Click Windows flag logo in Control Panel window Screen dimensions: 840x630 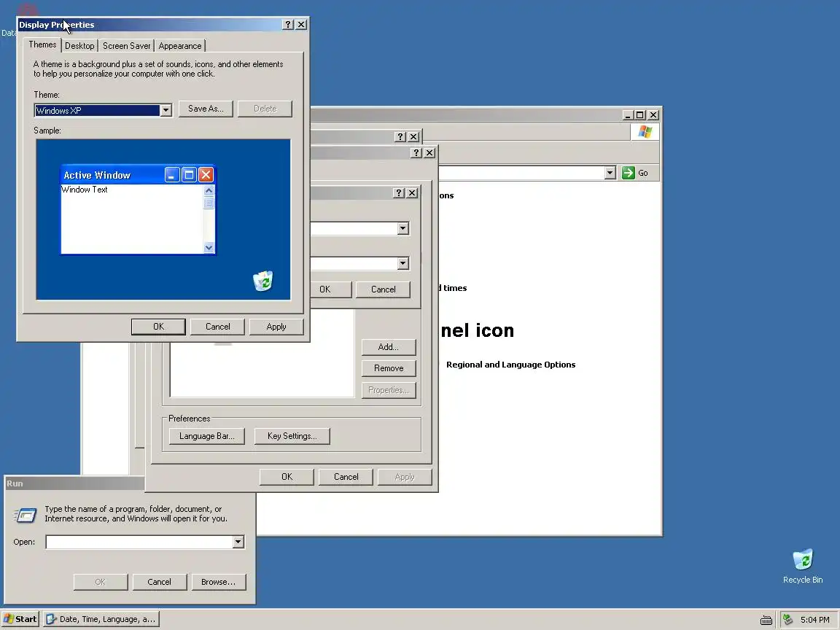[645, 132]
